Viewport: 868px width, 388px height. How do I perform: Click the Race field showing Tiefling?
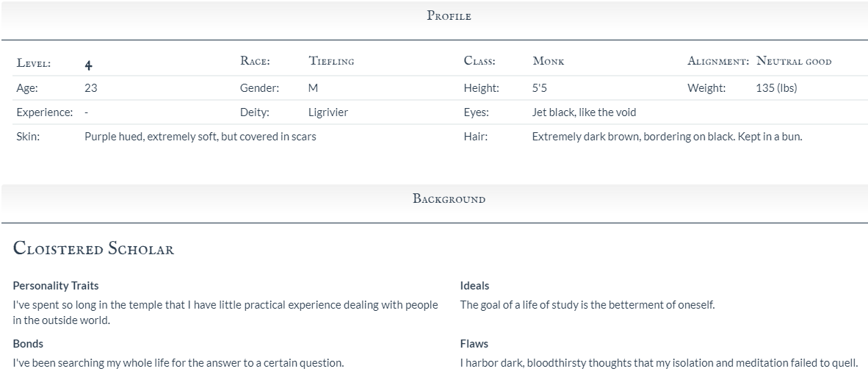331,61
